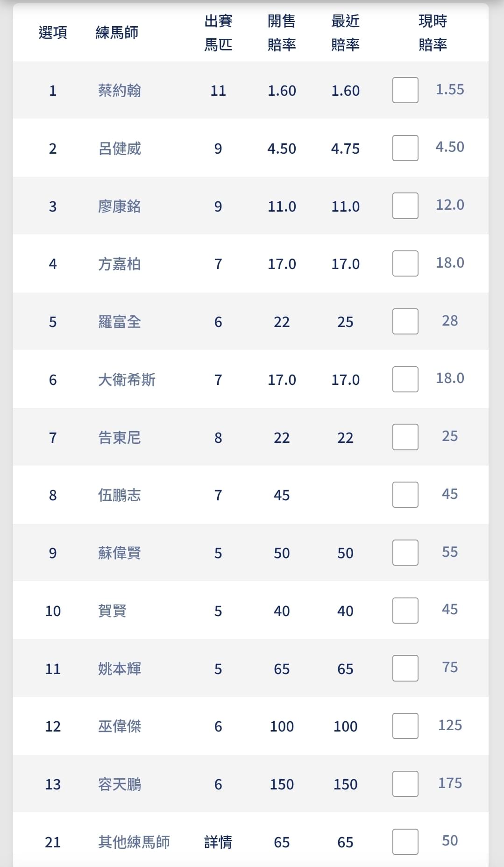Check the box for 羅富全
504x867 pixels.
(x=405, y=321)
